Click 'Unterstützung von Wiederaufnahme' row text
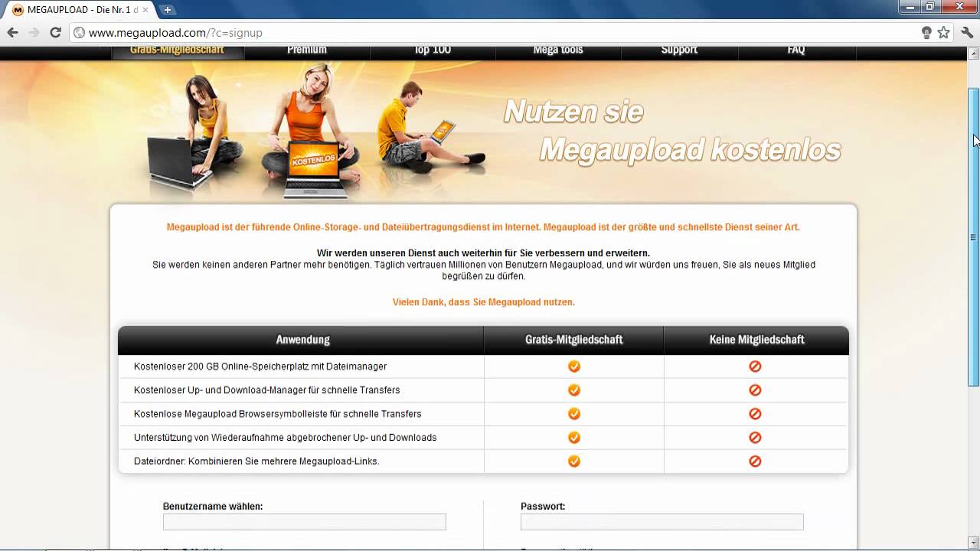 pos(285,438)
